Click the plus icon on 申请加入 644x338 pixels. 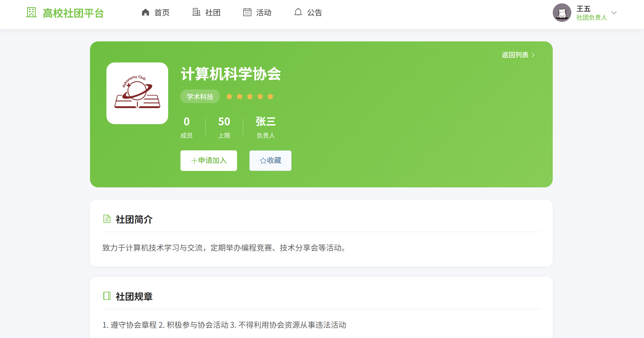tap(194, 161)
